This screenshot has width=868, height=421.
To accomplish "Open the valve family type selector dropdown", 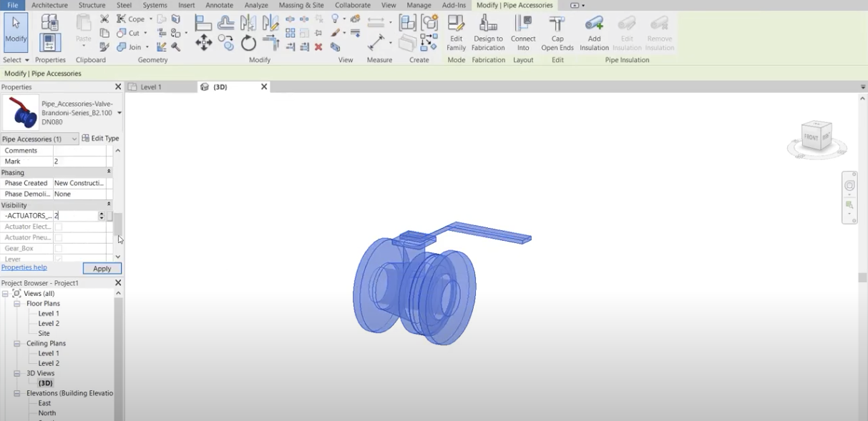I will coord(119,113).
